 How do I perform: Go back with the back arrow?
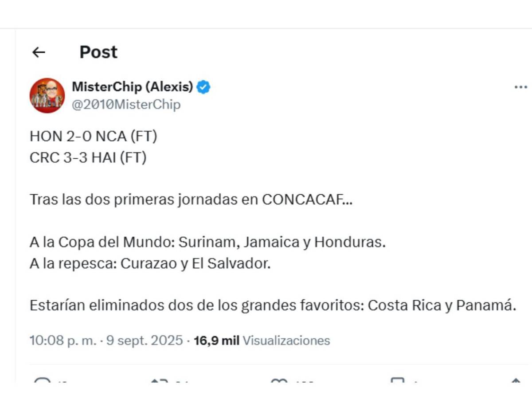(x=39, y=52)
